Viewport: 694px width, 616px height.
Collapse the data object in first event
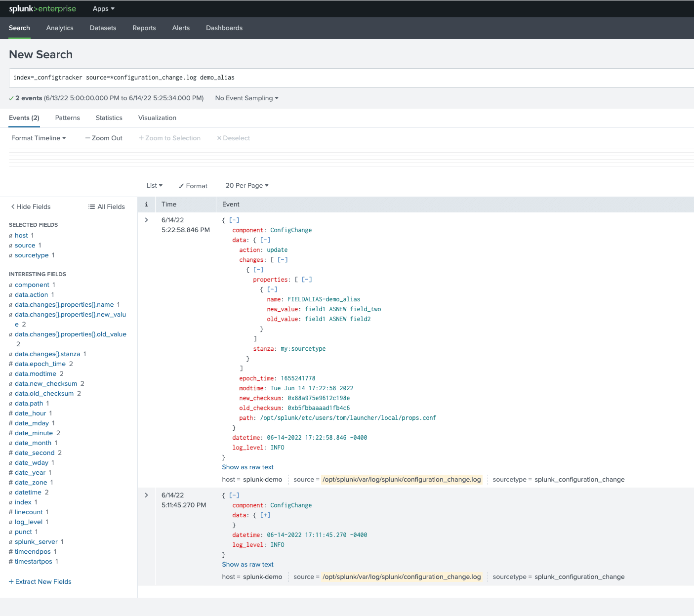pyautogui.click(x=265, y=240)
